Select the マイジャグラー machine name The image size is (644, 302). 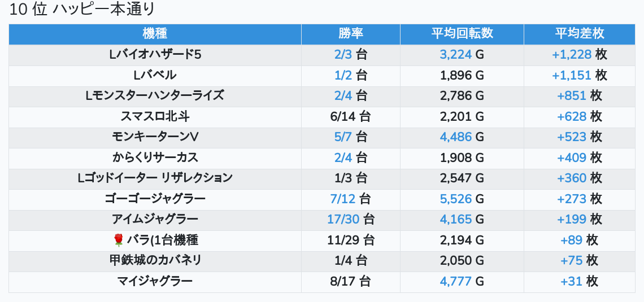(x=155, y=281)
